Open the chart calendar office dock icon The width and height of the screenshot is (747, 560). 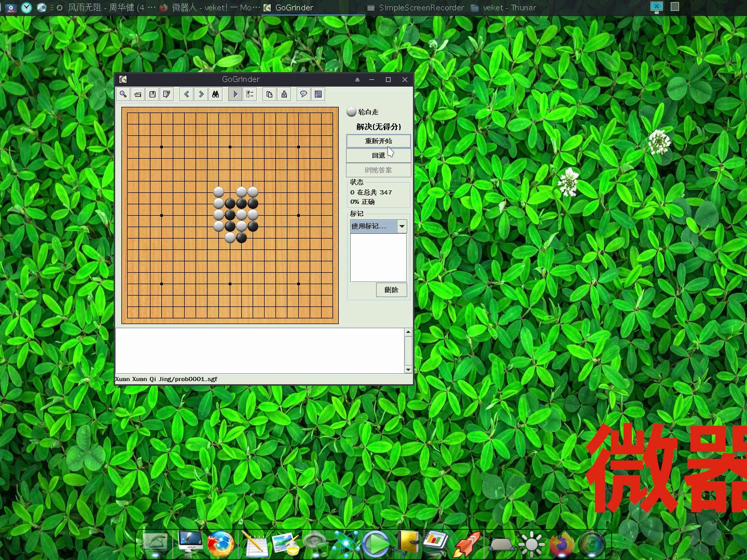436,543
